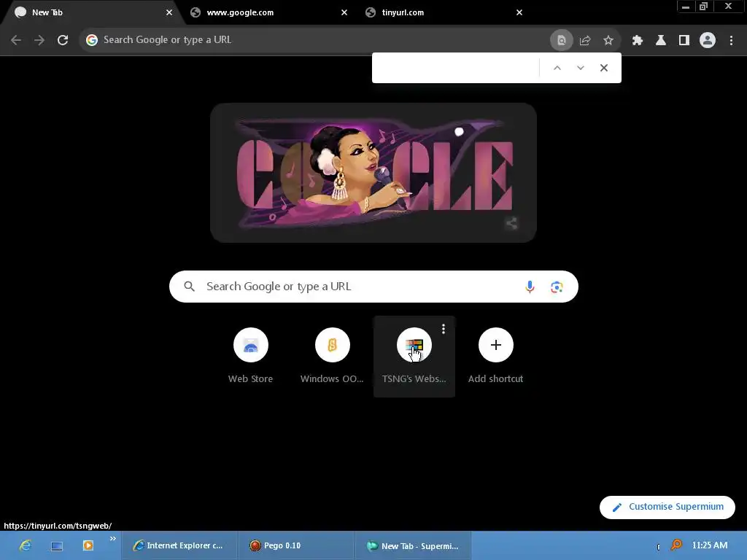Expand hidden quick launch items chevron
The width and height of the screenshot is (747, 560).
click(x=113, y=539)
